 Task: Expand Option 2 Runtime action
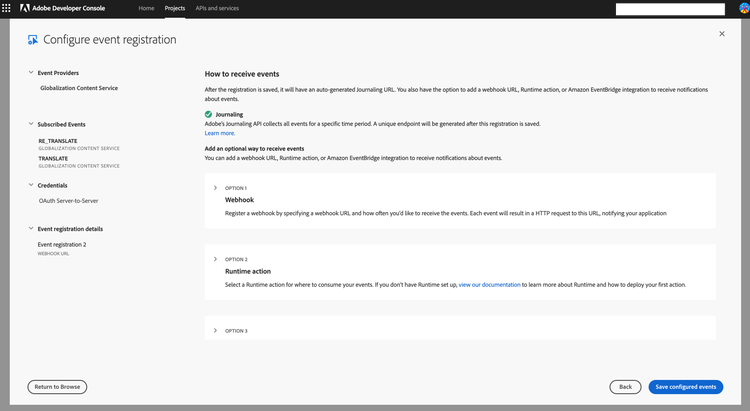tap(215, 259)
